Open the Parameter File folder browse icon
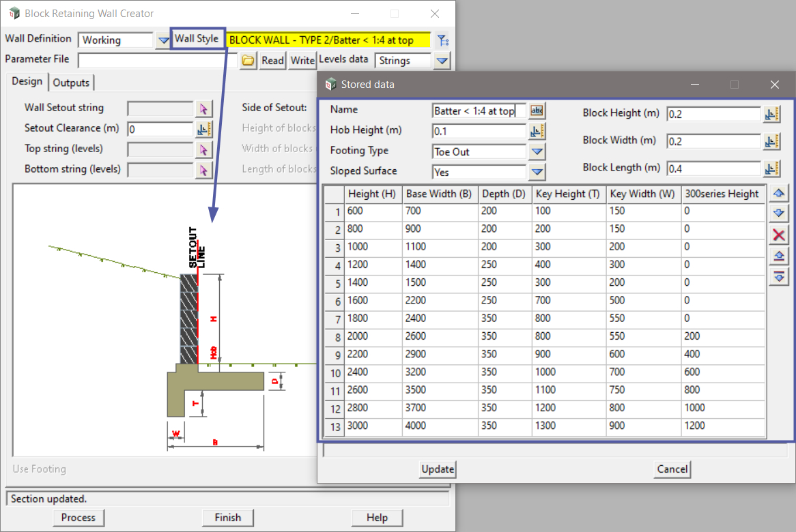Viewport: 796px width, 532px height. [248, 61]
